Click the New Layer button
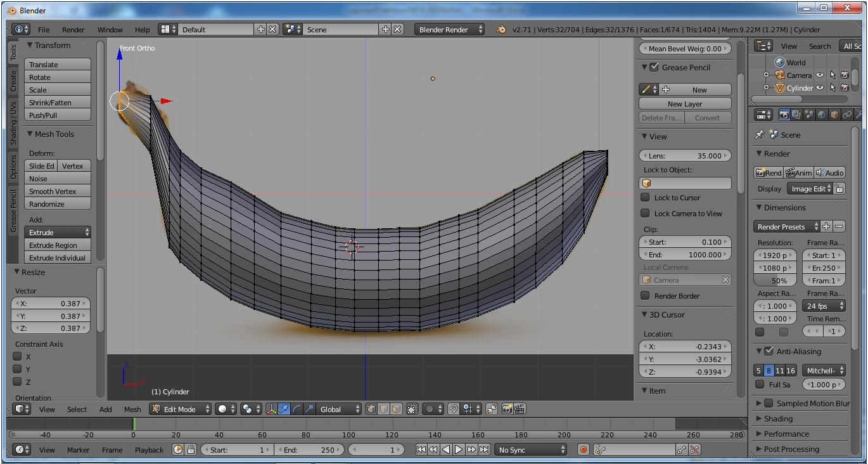 coord(685,104)
